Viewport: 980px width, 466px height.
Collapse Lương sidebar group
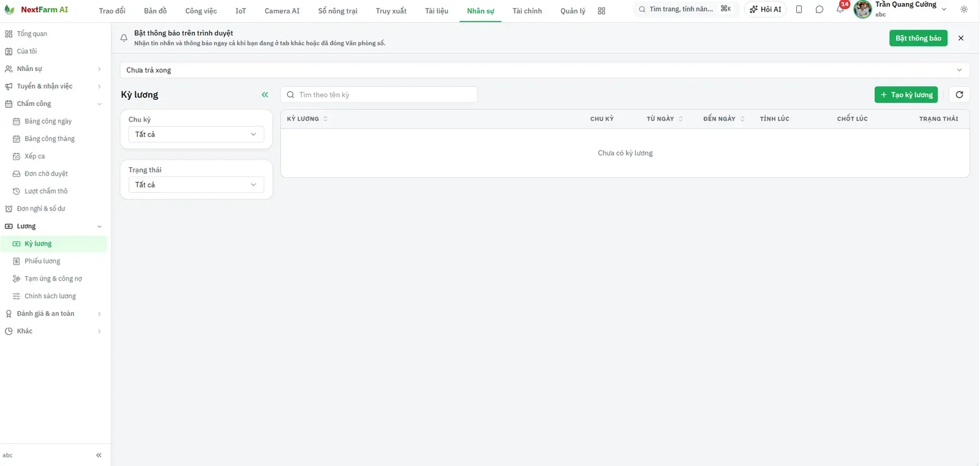click(54, 227)
